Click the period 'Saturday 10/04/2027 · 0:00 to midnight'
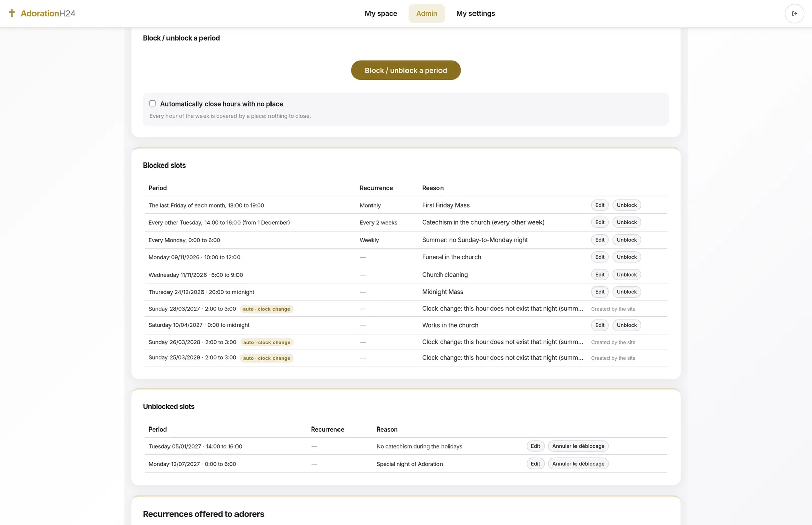The height and width of the screenshot is (525, 812). tap(199, 325)
